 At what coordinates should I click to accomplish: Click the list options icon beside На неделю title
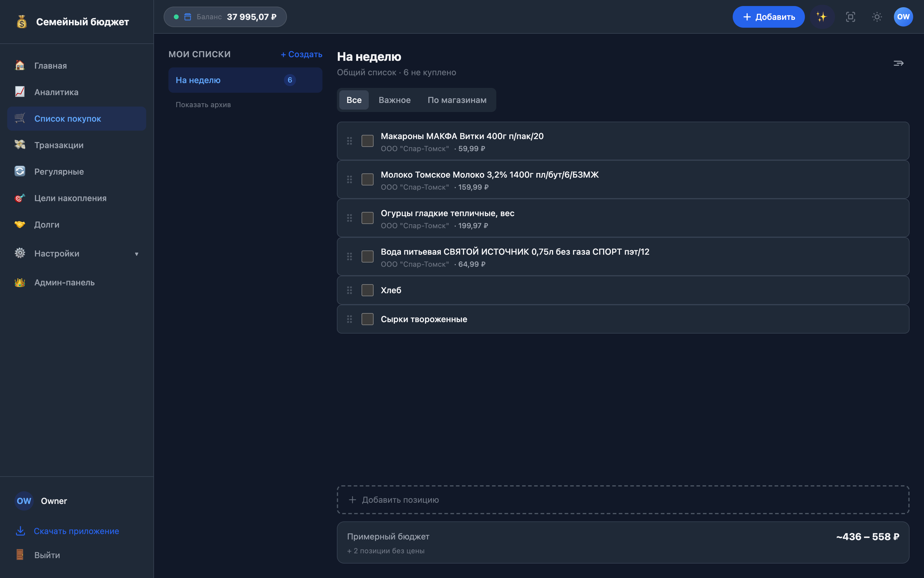click(898, 63)
